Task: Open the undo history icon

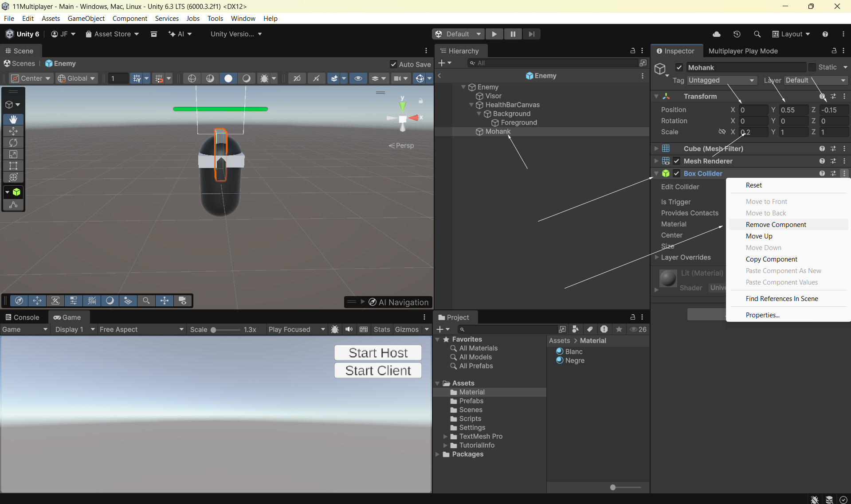Action: (737, 34)
